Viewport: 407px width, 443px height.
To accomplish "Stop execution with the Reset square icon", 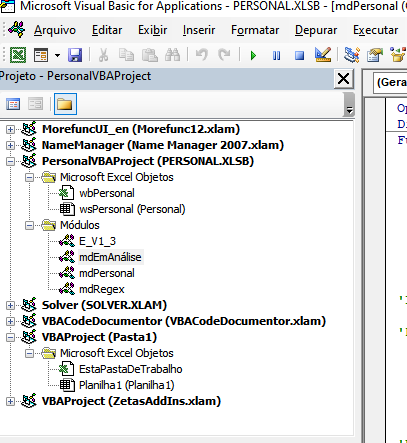I will 299,55.
